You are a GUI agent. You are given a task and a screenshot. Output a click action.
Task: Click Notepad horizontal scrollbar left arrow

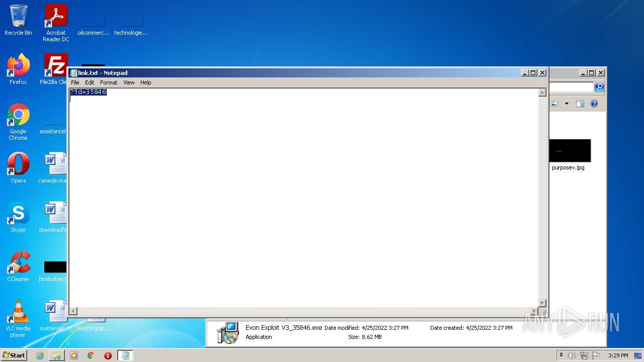(x=73, y=311)
